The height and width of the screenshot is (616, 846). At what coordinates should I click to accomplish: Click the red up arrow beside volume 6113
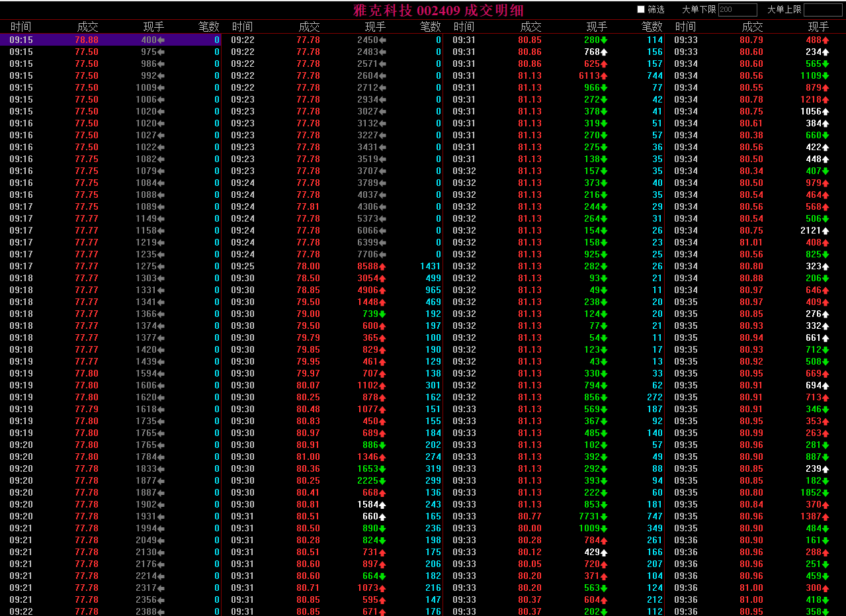pyautogui.click(x=604, y=75)
